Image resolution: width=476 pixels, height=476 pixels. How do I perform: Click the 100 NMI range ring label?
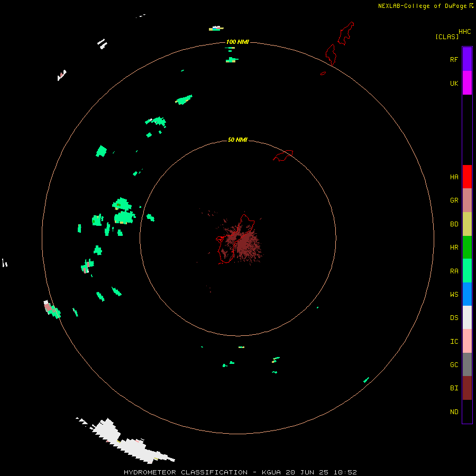(237, 42)
